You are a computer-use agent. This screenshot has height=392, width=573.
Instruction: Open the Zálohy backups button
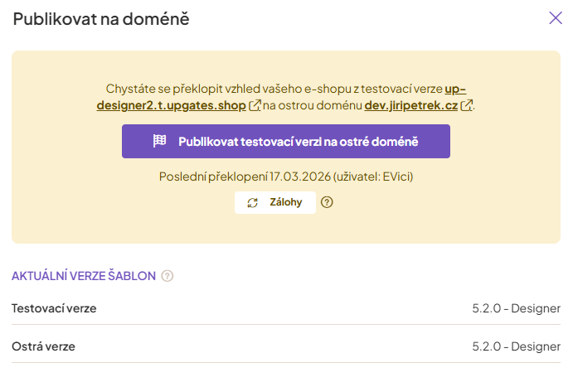[x=275, y=202]
